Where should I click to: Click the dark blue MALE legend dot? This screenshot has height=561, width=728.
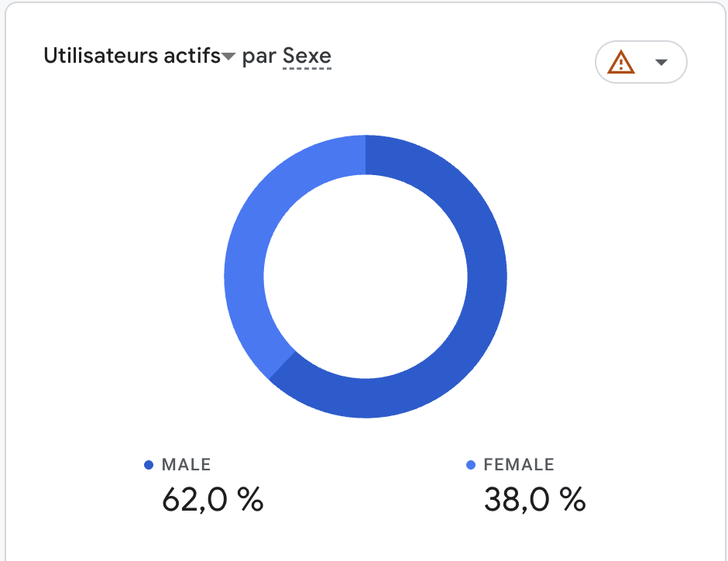pos(149,465)
